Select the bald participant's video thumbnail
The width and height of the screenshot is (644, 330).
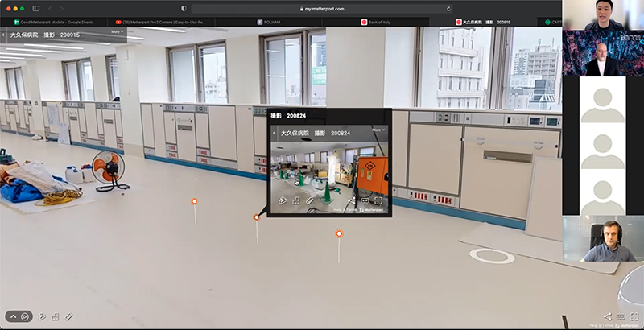coord(603,53)
